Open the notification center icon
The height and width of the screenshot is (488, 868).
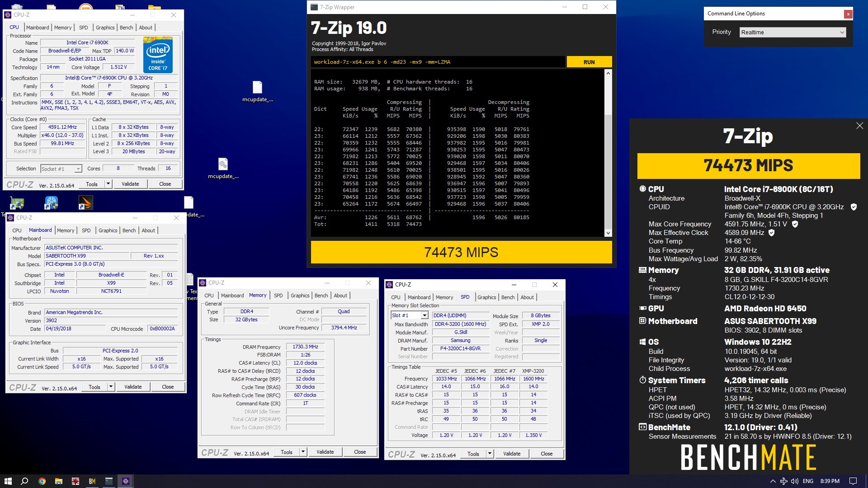853,481
